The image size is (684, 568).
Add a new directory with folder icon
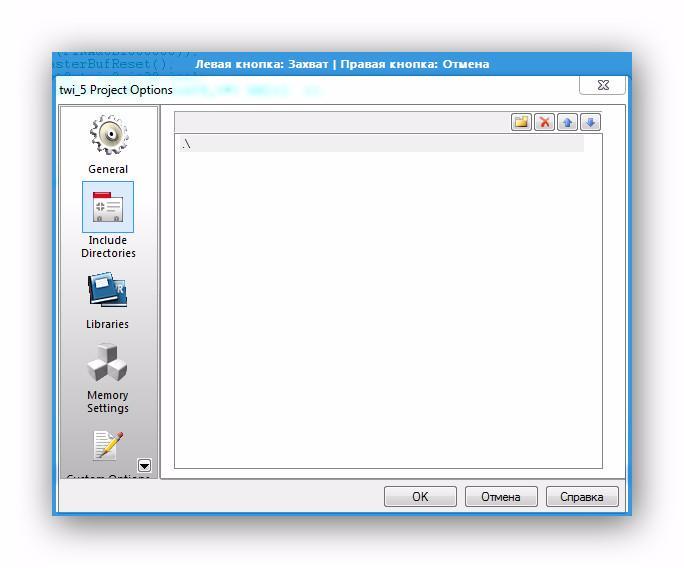coord(521,122)
